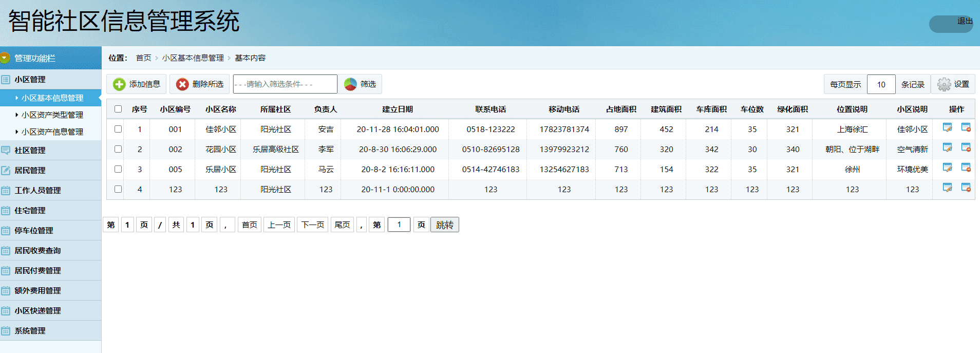Image resolution: width=980 pixels, height=353 pixels.
Task: Click 上一页 previous page button
Action: [279, 225]
